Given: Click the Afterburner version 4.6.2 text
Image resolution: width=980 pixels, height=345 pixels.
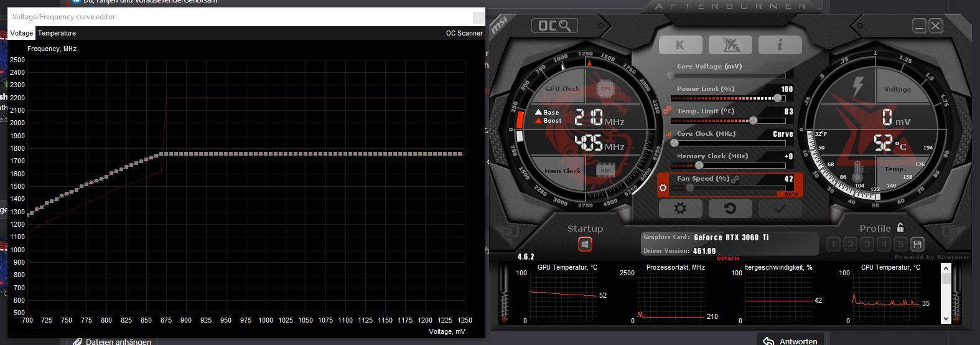Looking at the screenshot, I should (526, 257).
